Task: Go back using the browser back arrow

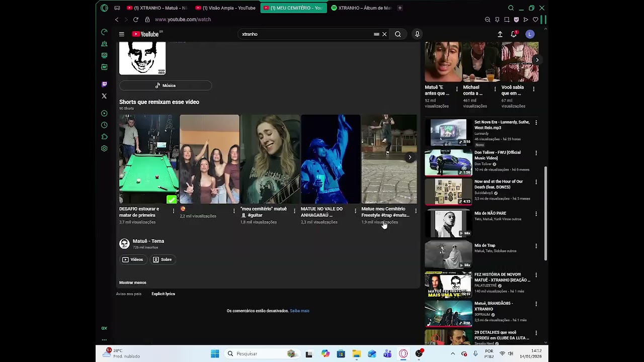Action: (117, 20)
